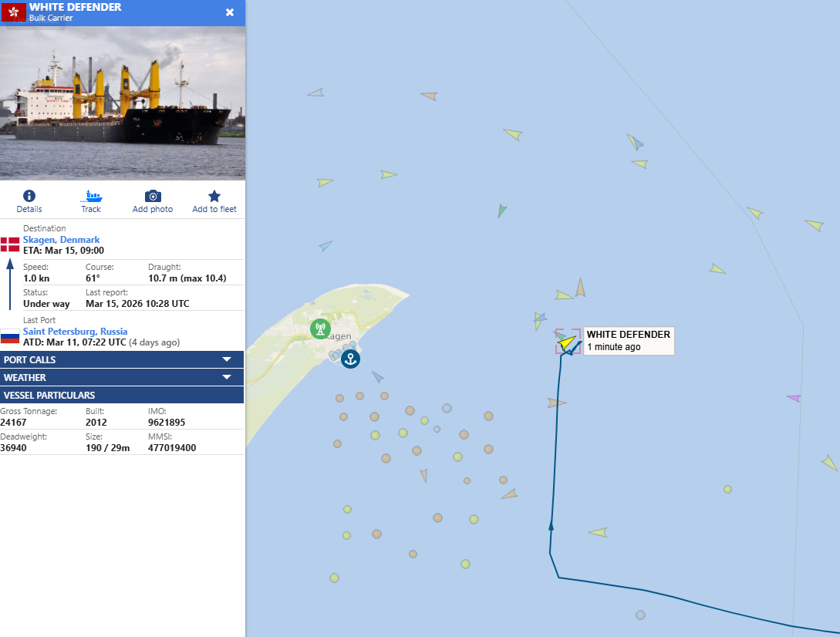Click the anchor port icon near Skagen

point(350,359)
